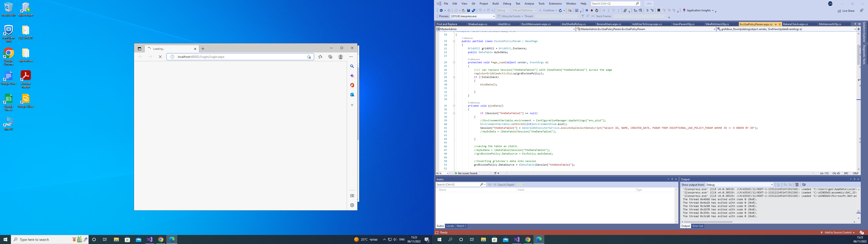
Task: Open Visual Studio from left taskbar
Action: (x=150, y=240)
